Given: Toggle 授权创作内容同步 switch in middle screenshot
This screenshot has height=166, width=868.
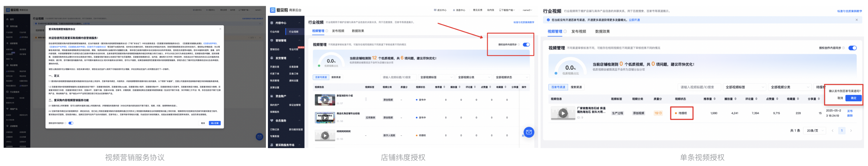Looking at the screenshot, I should coord(526,45).
